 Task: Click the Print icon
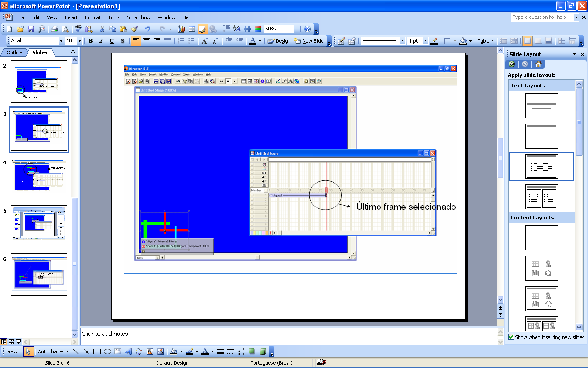[54, 29]
